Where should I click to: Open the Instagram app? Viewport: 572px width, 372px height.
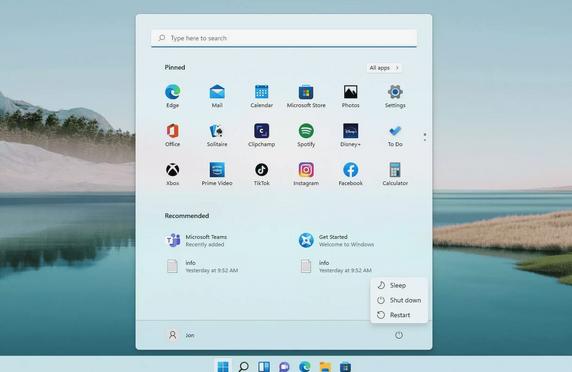click(x=306, y=174)
